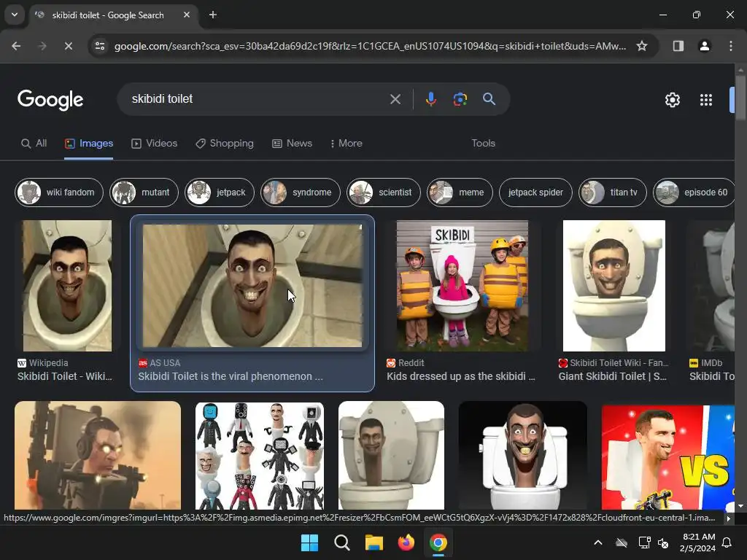
Task: Select the titan tv chip
Action: (x=613, y=192)
